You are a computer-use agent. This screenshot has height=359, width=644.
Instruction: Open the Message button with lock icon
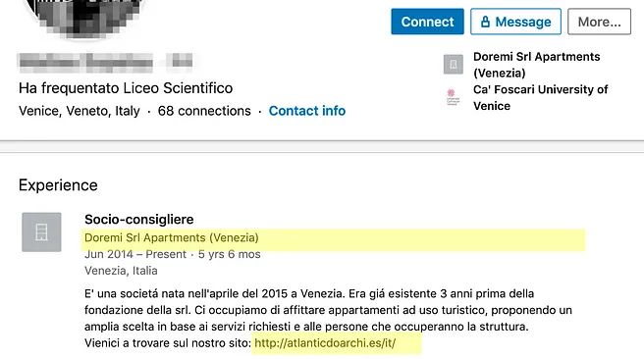pos(515,22)
